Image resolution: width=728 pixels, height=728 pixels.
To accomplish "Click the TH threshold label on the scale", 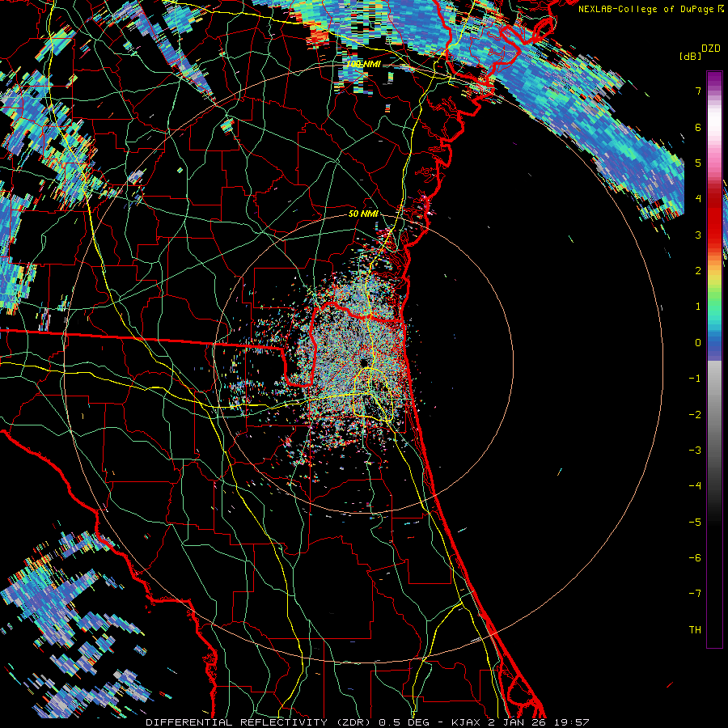I will tap(695, 630).
